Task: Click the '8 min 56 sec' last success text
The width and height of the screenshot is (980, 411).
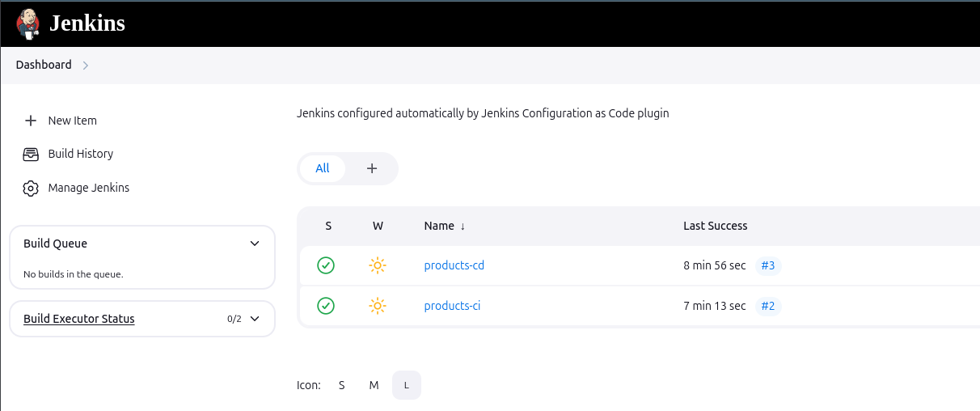Action: [715, 265]
